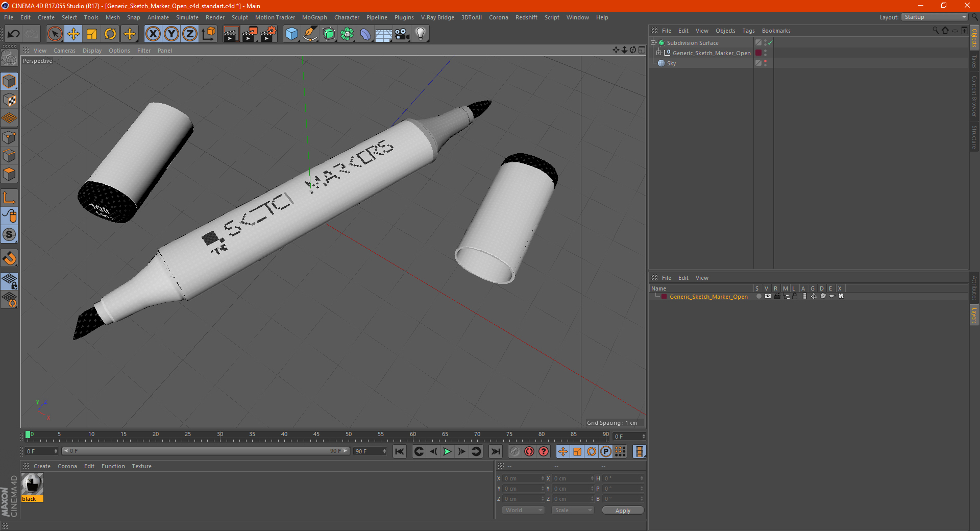
Task: Toggle Enable Axis mode
Action: click(9, 198)
